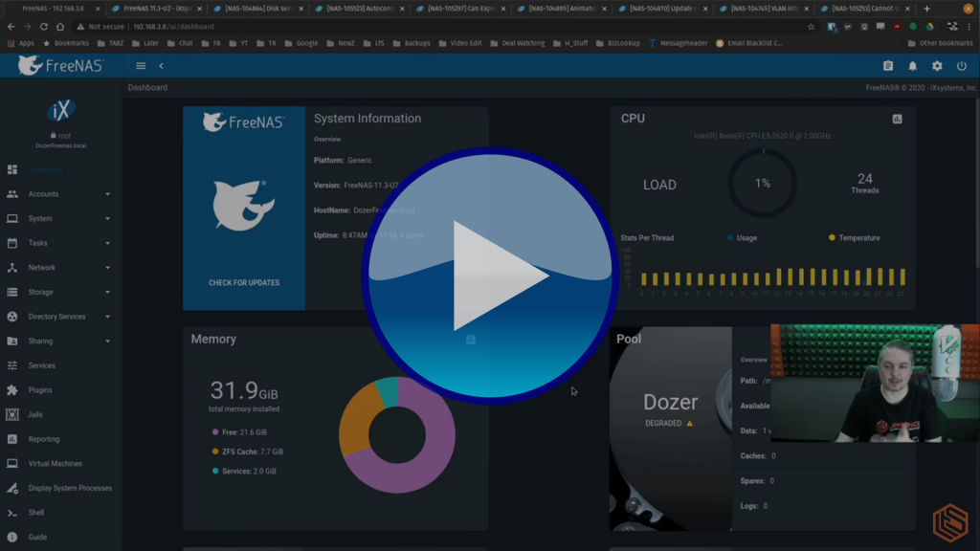Click the Guide info icon
The image size is (980, 551).
click(12, 537)
